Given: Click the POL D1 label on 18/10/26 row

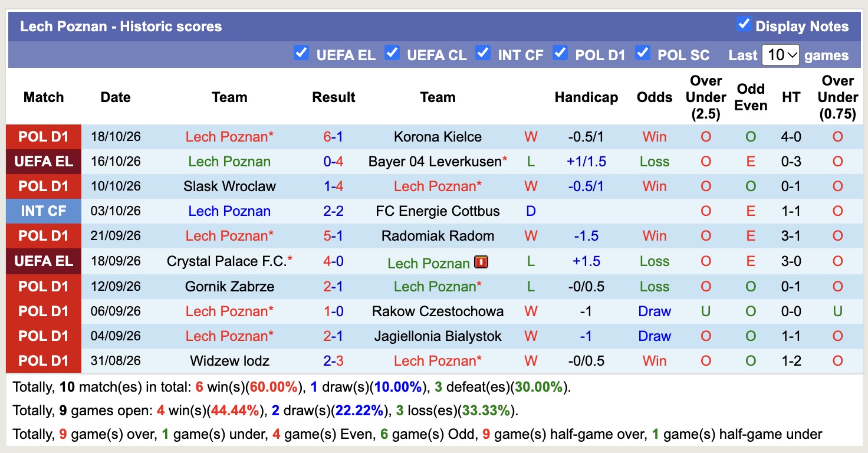Looking at the screenshot, I should 44,137.
